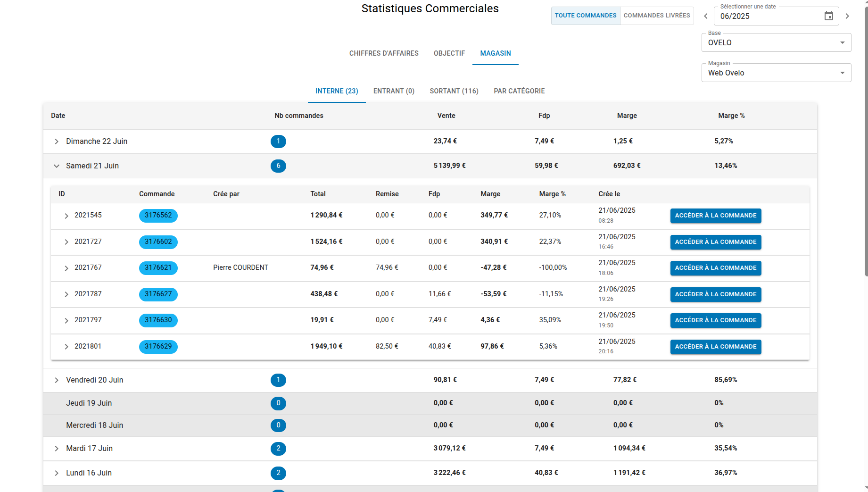Collapse the Samedi 21 Juin row
This screenshot has width=868, height=492.
pos(57,166)
